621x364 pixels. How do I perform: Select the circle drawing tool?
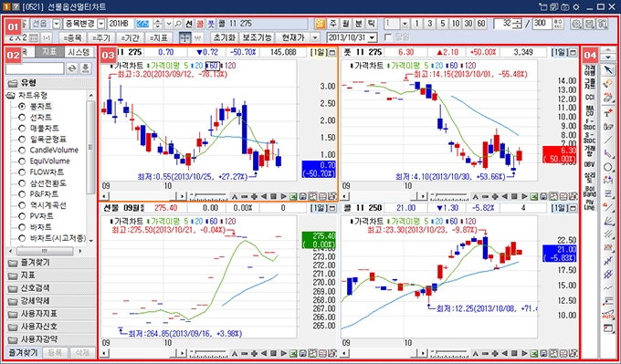[x=608, y=167]
